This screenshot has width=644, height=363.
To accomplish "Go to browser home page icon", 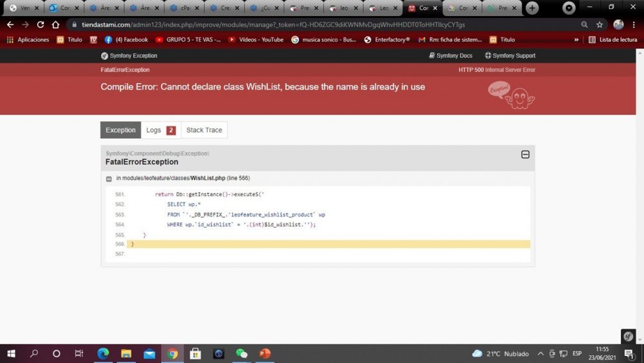I will (55, 25).
